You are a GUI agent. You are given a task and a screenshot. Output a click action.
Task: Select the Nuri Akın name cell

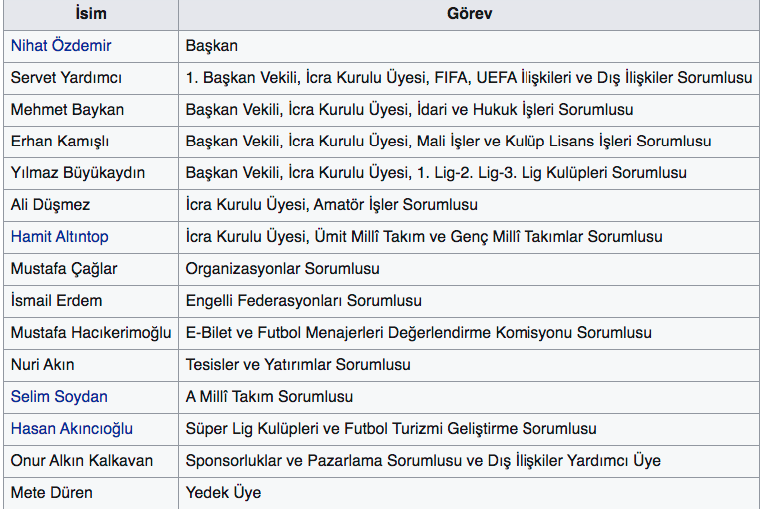click(x=42, y=365)
